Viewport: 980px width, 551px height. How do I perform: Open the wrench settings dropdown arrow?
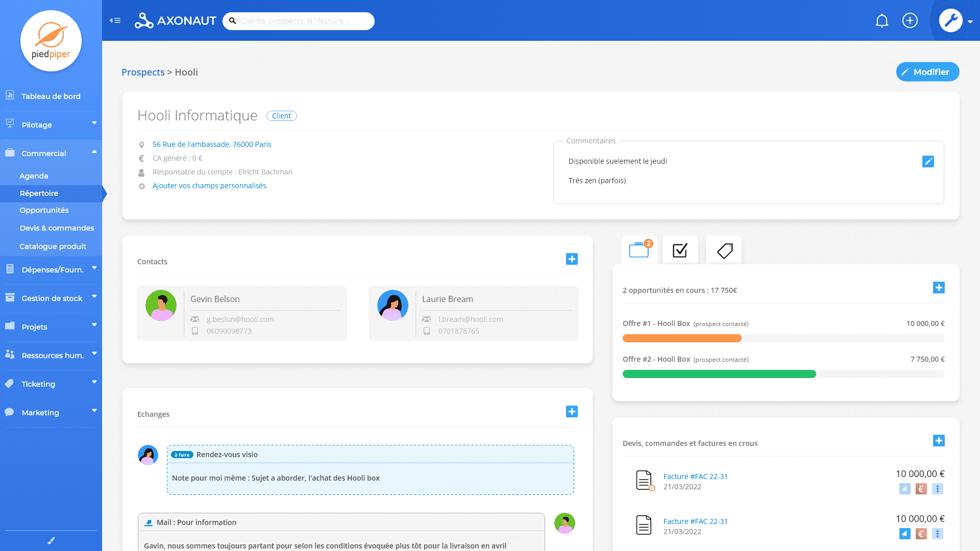[970, 21]
